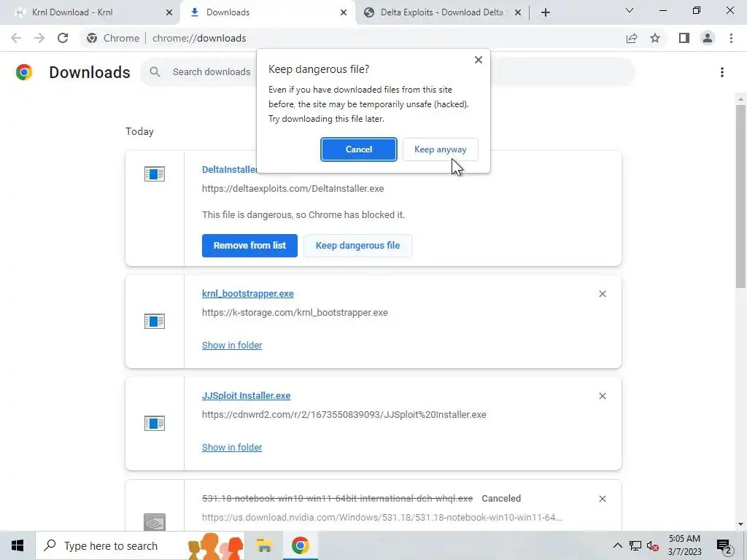Viewport: 747px width, 560px height.
Task: Open the network tray icon
Action: click(x=635, y=545)
